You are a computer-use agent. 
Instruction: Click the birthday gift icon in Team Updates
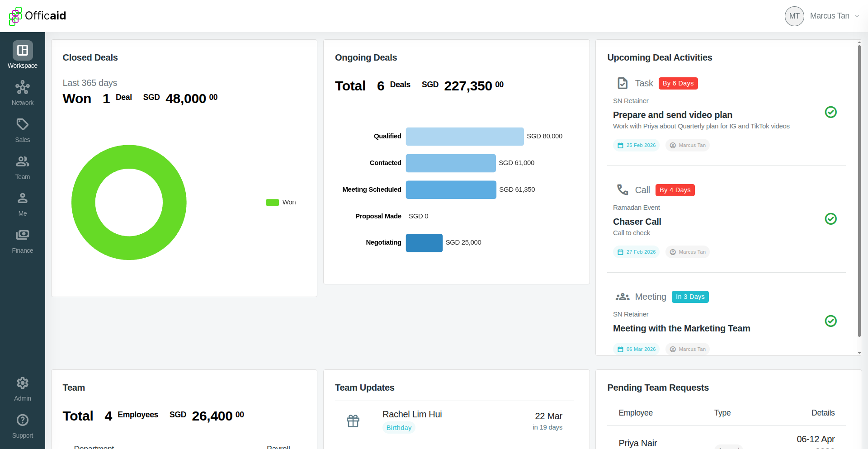354,421
